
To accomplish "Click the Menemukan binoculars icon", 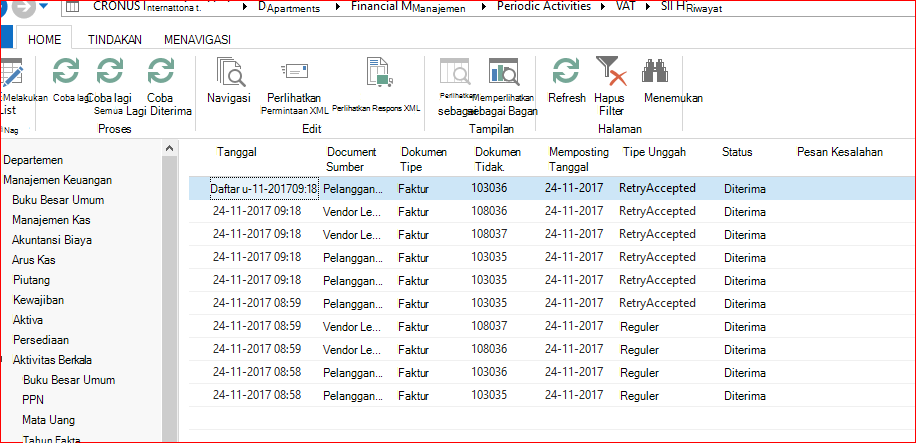I will pos(655,71).
